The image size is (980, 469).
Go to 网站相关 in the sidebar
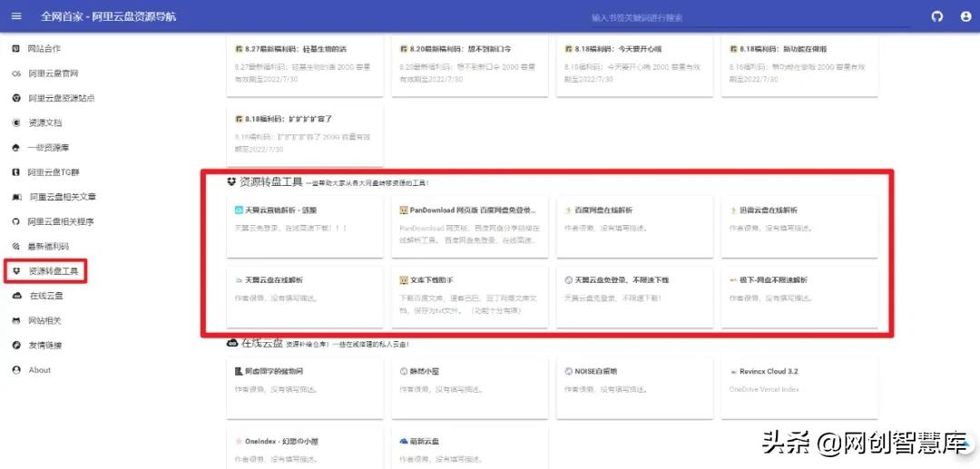(45, 320)
